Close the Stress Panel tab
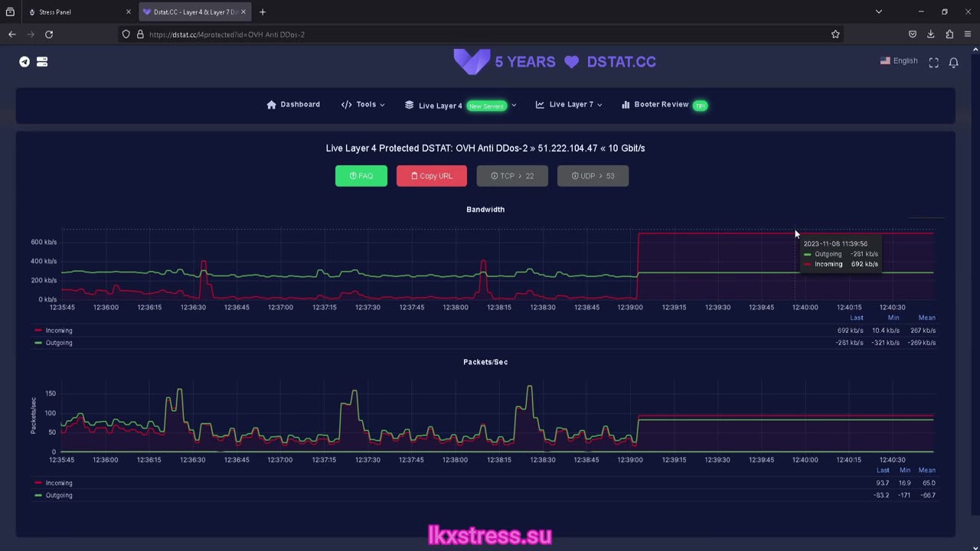The width and height of the screenshot is (980, 551). (x=128, y=12)
